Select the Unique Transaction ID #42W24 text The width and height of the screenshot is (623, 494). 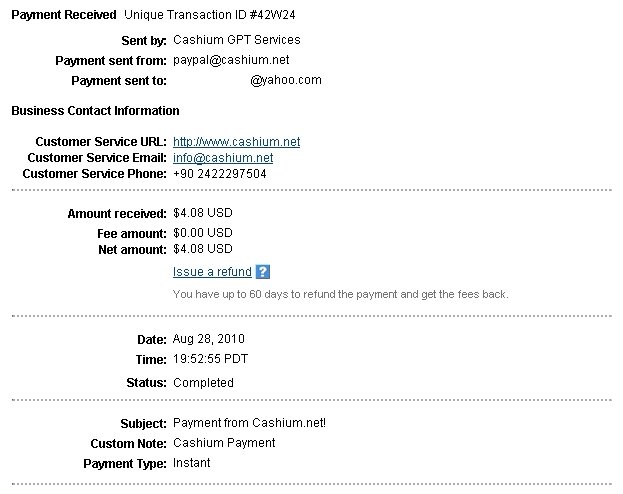[210, 15]
